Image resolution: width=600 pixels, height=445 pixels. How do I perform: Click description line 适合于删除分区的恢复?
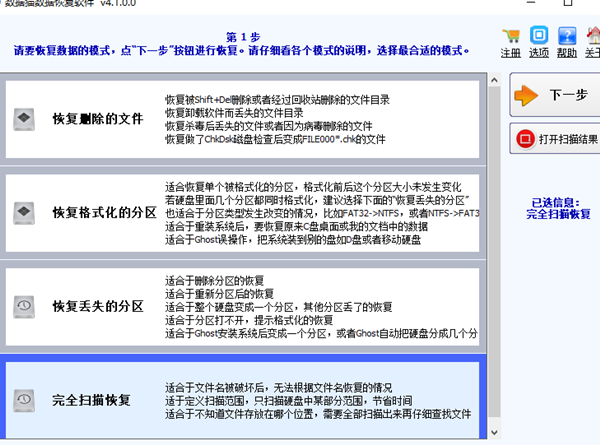(x=214, y=281)
